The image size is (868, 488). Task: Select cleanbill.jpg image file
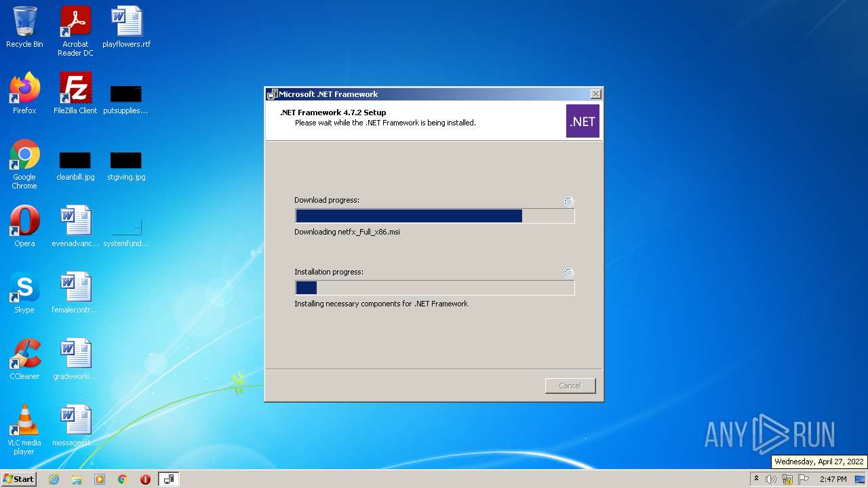(x=75, y=165)
